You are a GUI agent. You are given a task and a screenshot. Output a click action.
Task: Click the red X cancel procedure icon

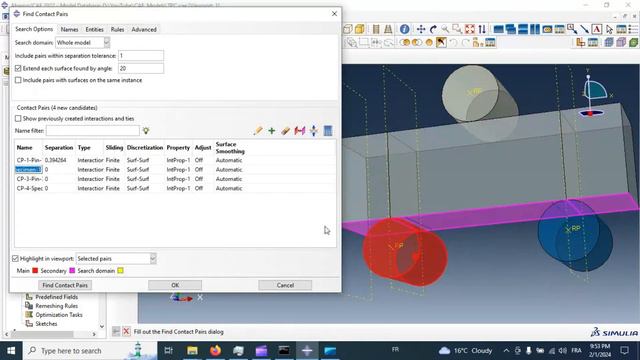click(x=127, y=331)
